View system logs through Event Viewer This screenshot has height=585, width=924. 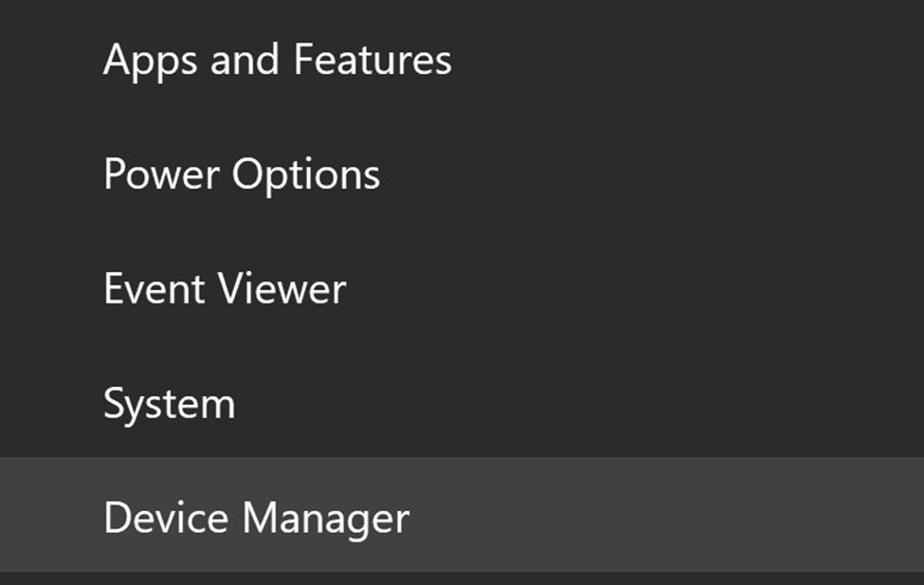pyautogui.click(x=225, y=289)
